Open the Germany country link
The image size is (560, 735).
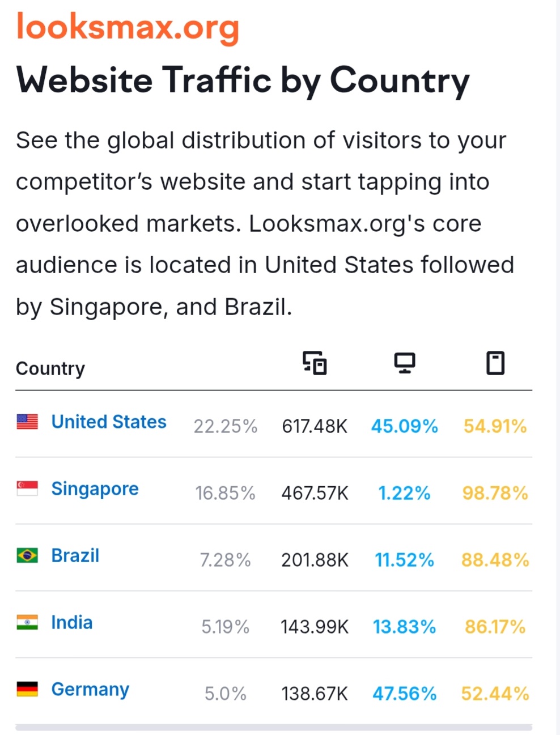click(x=90, y=690)
